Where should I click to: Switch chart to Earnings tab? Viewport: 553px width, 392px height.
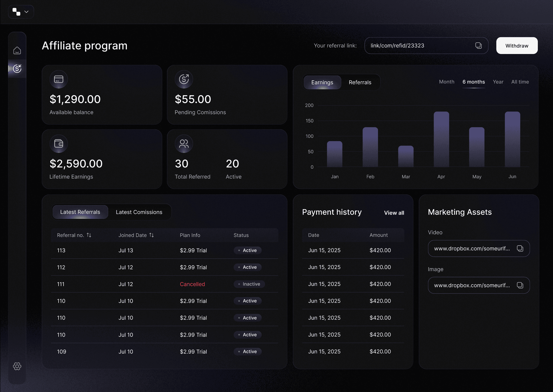[x=322, y=82]
